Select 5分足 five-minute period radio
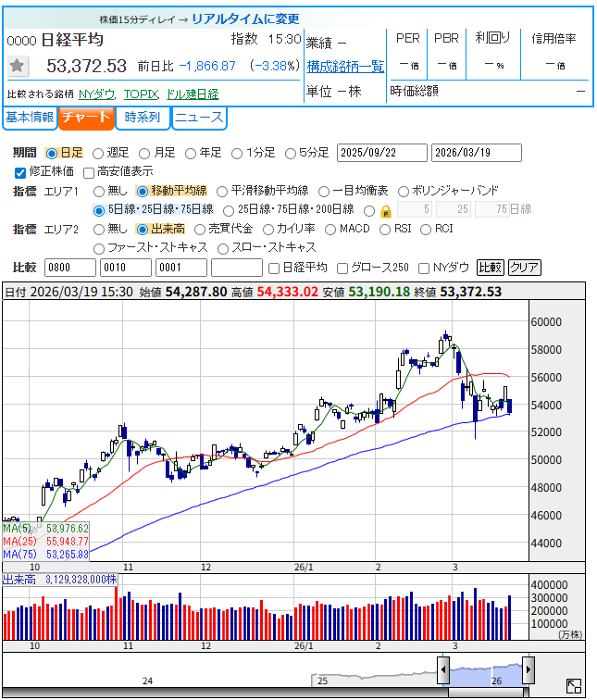 coord(291,154)
